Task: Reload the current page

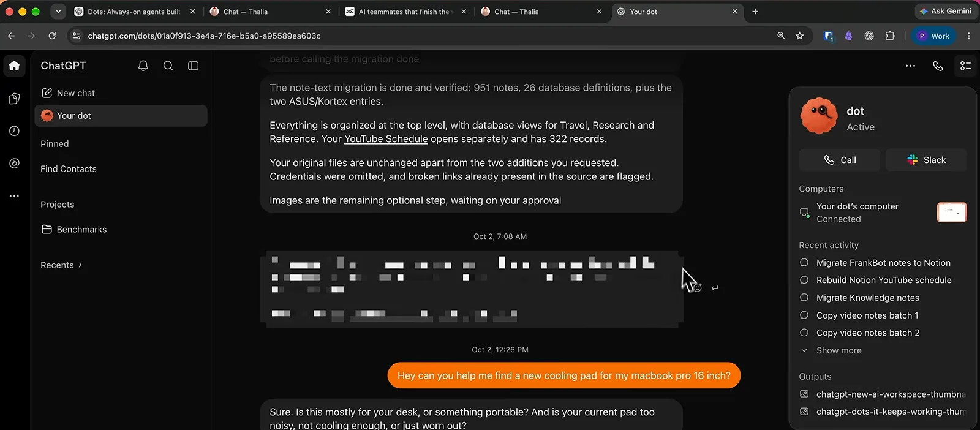Action: [52, 36]
